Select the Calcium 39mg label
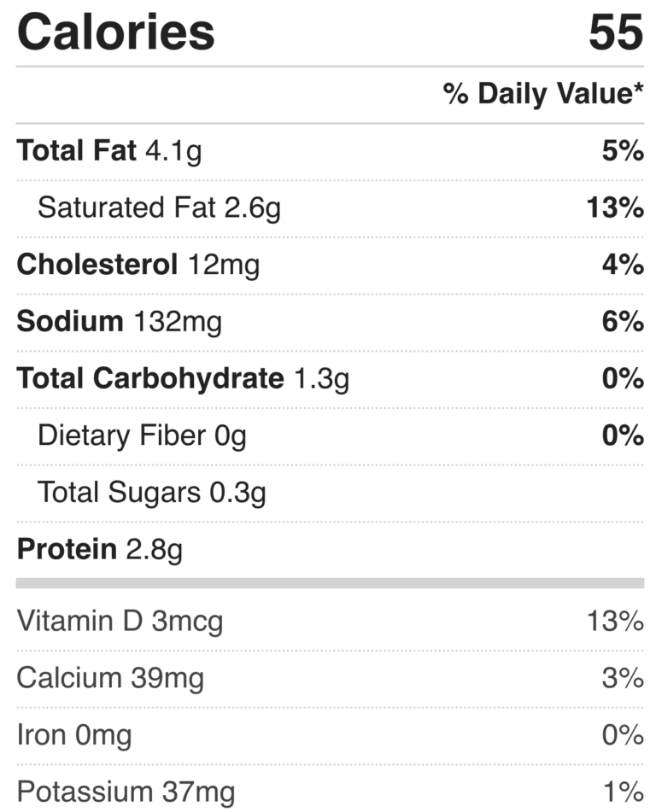 [110, 678]
